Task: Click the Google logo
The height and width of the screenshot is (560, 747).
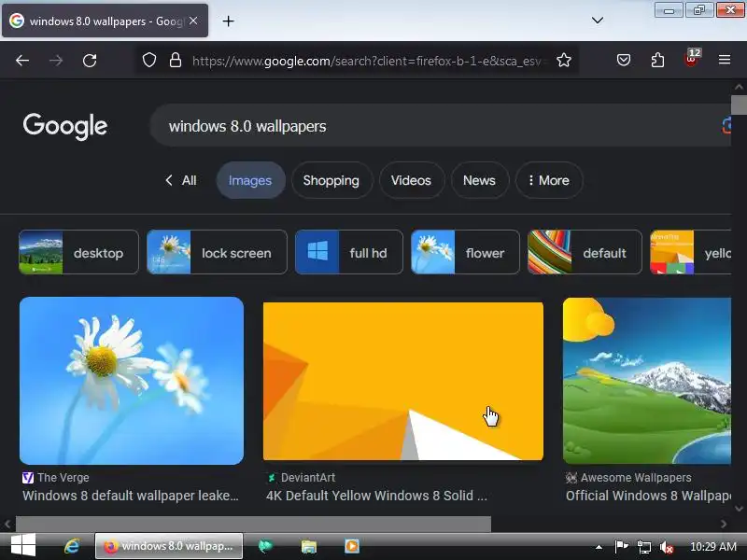Action: (65, 126)
